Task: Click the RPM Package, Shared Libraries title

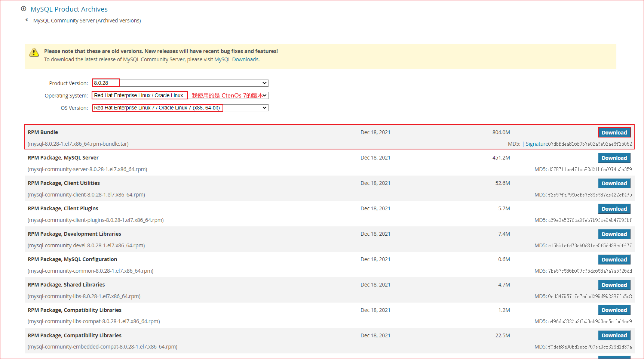Action: [66, 285]
